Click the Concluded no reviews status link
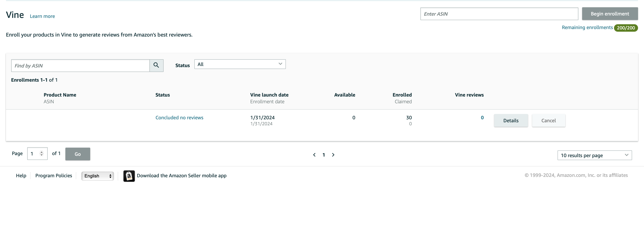The height and width of the screenshot is (252, 644). pos(179,117)
